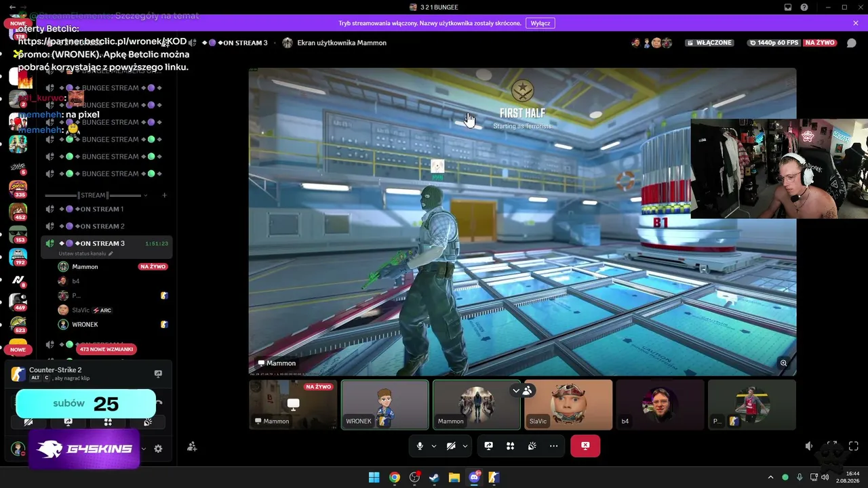Select b4 participant tile

(660, 405)
